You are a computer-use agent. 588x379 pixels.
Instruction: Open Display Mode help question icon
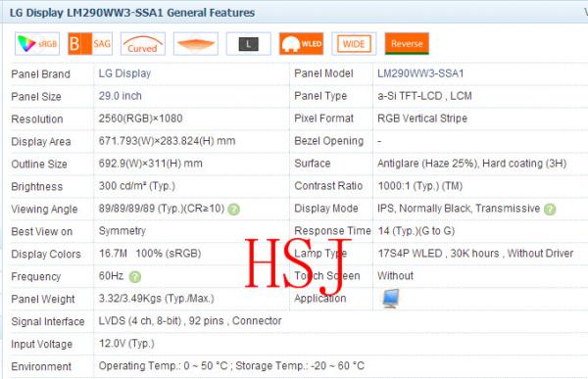[x=550, y=210]
